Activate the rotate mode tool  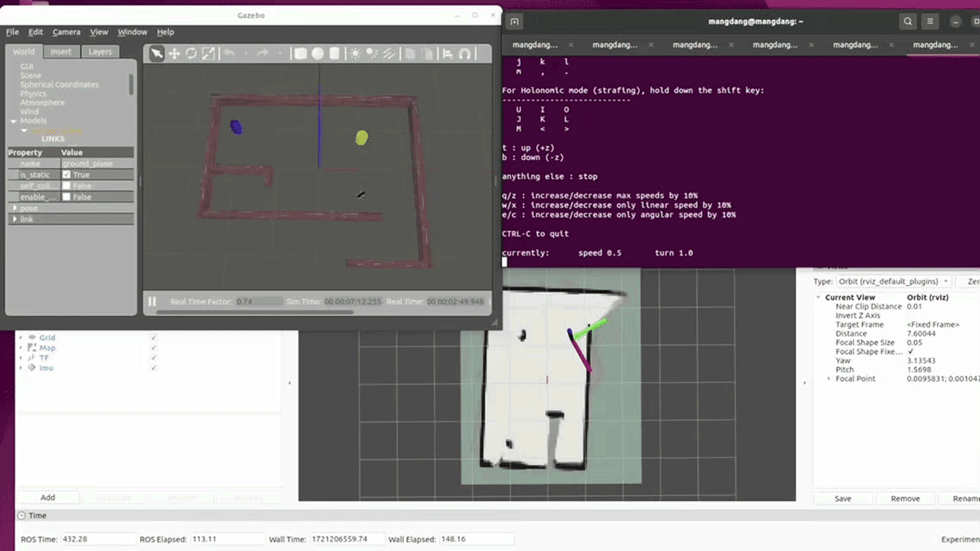[191, 53]
